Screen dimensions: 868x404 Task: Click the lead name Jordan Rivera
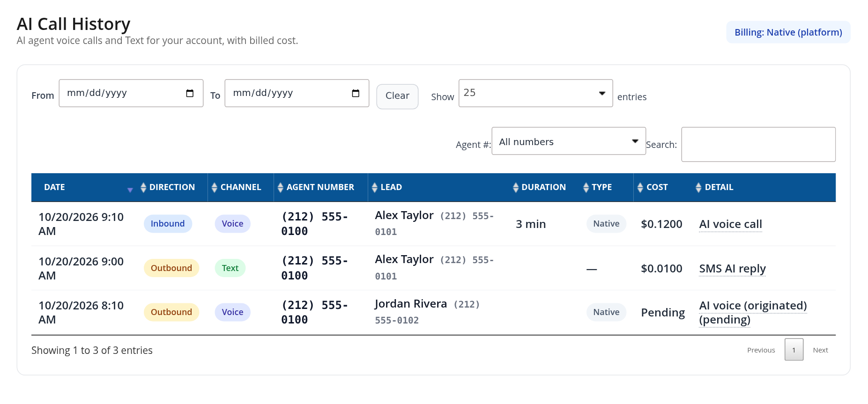point(411,304)
